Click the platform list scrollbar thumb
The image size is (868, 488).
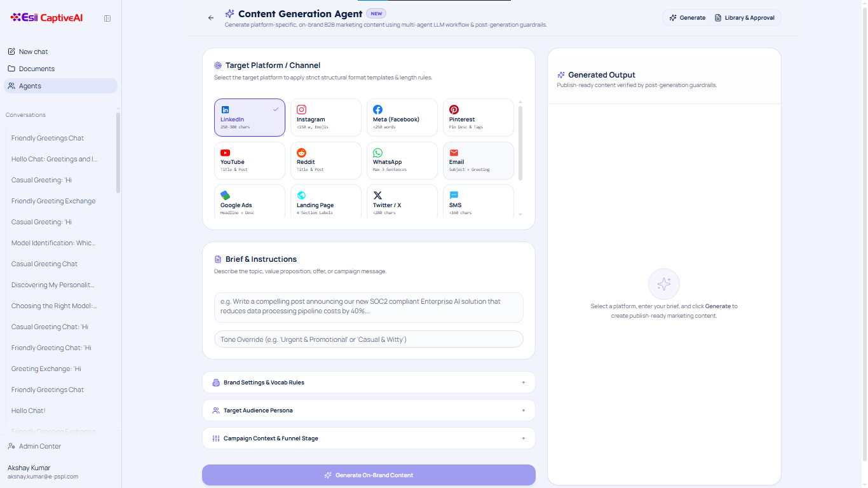coord(521,143)
